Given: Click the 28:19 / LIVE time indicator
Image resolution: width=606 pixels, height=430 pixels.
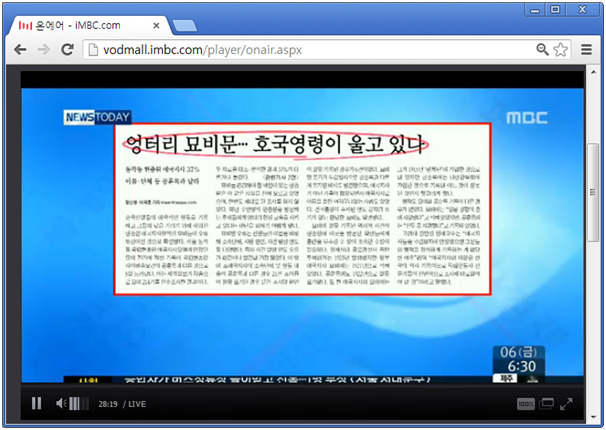Looking at the screenshot, I should (122, 404).
